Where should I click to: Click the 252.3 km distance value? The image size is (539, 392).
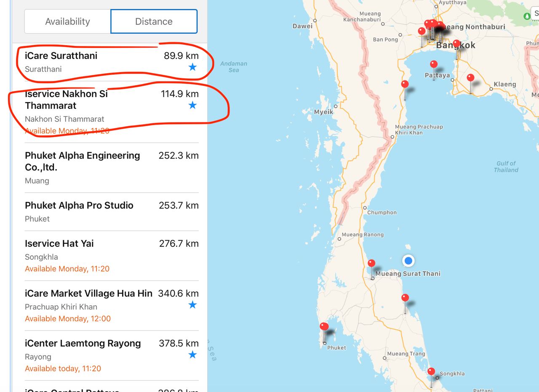(179, 156)
